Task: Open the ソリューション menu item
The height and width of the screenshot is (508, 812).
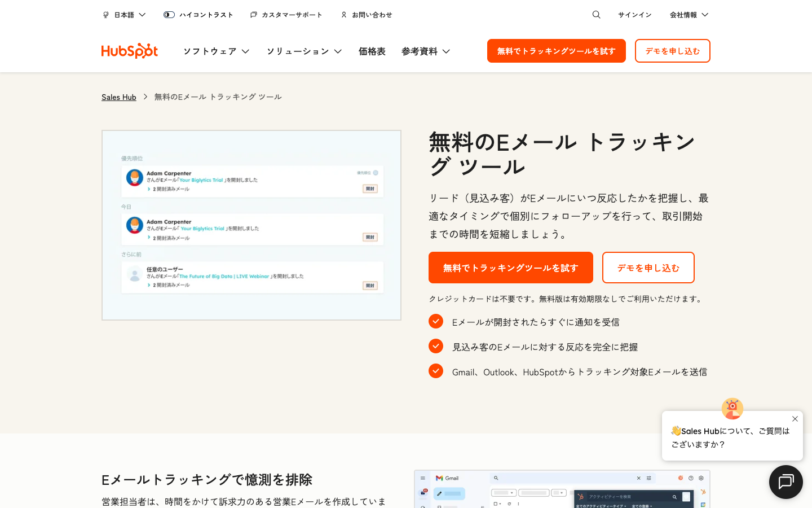Action: click(304, 51)
